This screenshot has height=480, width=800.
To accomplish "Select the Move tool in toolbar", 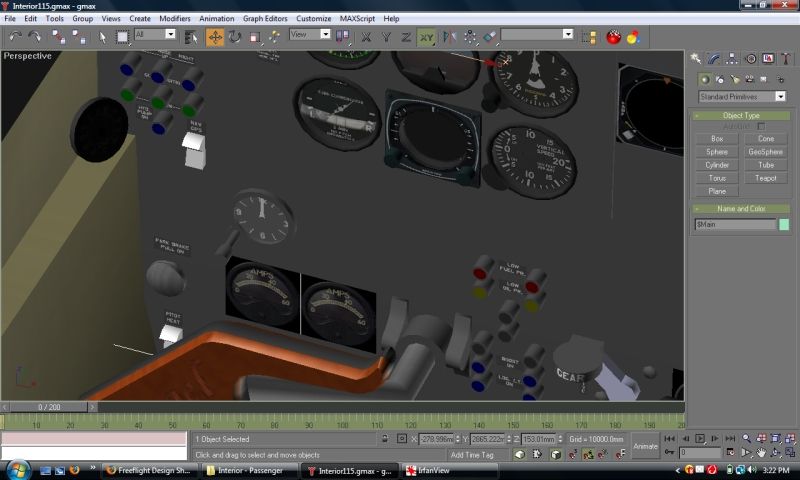I will [215, 37].
